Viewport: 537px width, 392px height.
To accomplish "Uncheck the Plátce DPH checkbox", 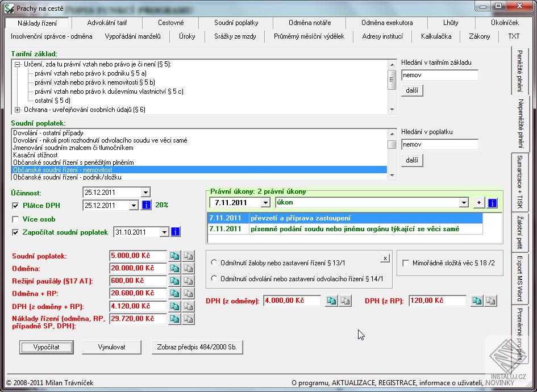I will pos(16,206).
